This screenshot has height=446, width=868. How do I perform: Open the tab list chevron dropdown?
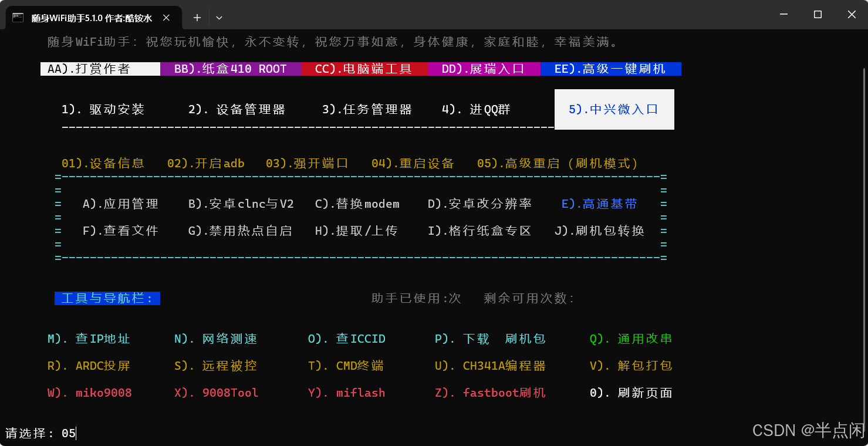pos(219,18)
